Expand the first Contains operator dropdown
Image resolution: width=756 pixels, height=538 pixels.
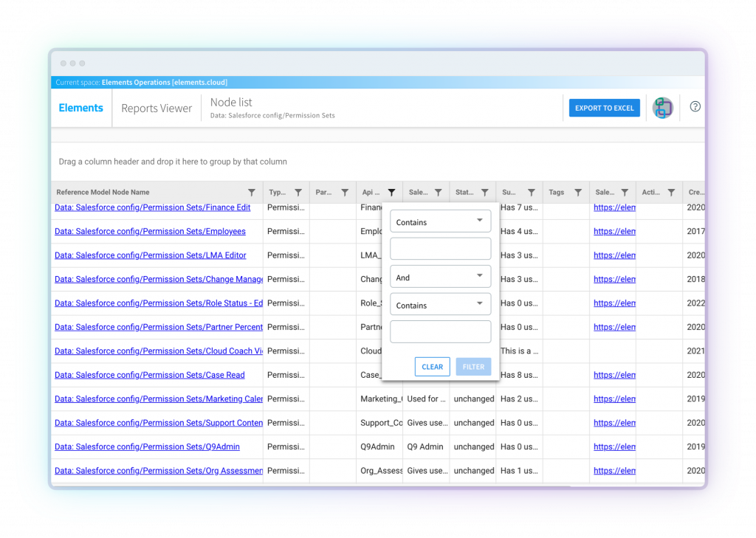441,221
